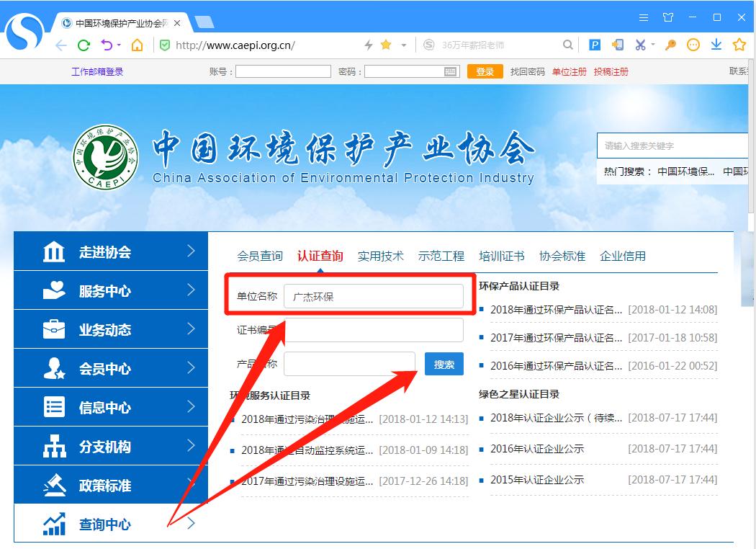The width and height of the screenshot is (756, 549).
Task: Click 找回密码 link
Action: (528, 72)
